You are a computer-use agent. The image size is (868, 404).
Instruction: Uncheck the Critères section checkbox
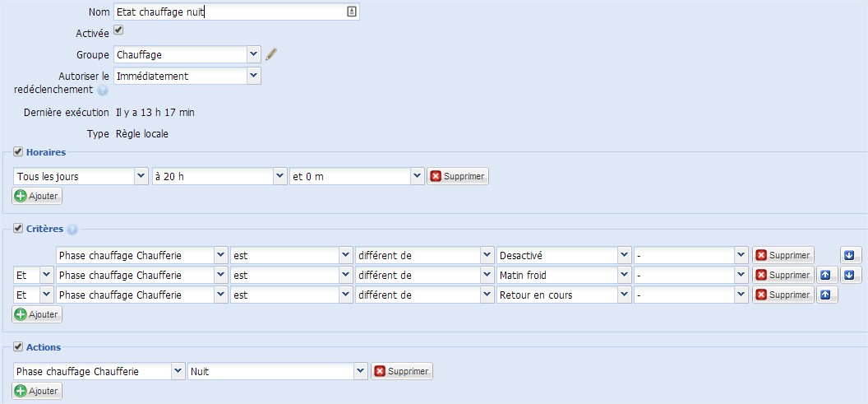coord(18,228)
